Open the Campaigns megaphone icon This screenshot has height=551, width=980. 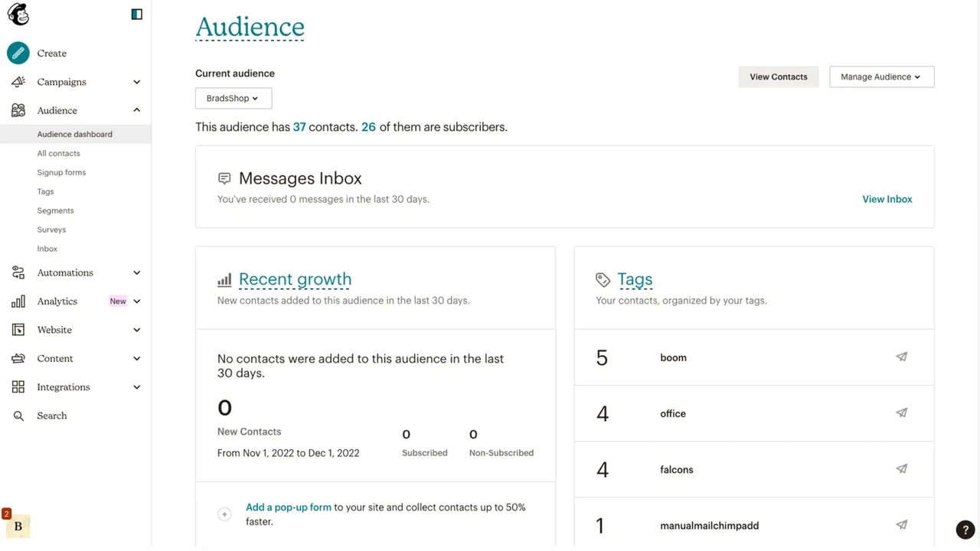[18, 82]
